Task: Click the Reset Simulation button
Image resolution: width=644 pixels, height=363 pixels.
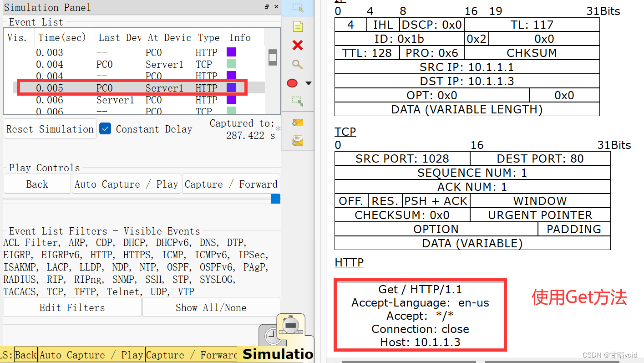Action: click(x=50, y=129)
